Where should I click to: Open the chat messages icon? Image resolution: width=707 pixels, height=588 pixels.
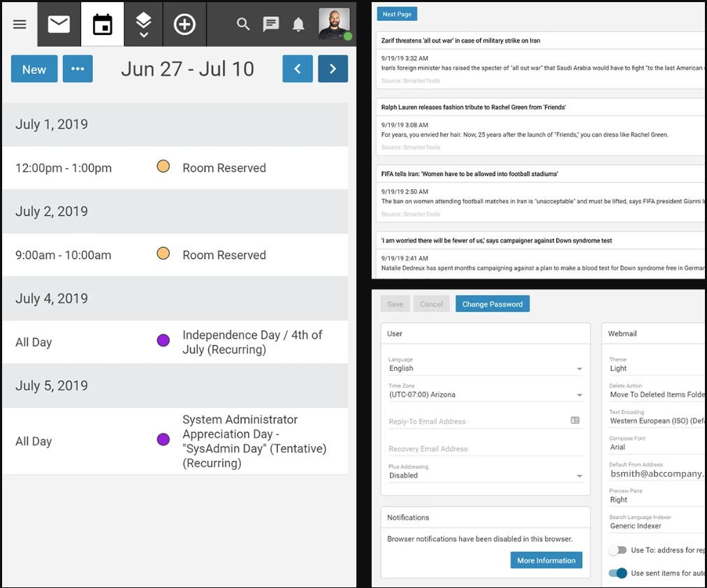click(x=271, y=24)
